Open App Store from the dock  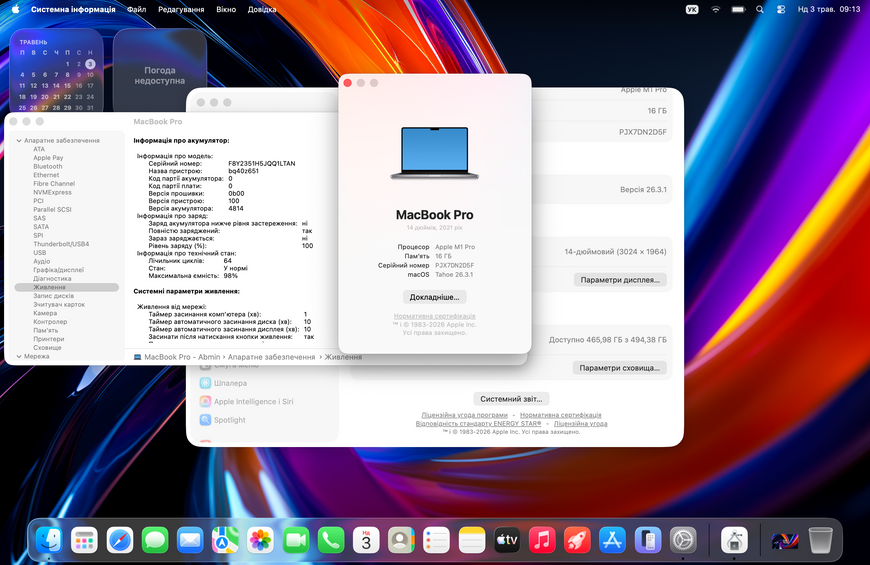613,540
